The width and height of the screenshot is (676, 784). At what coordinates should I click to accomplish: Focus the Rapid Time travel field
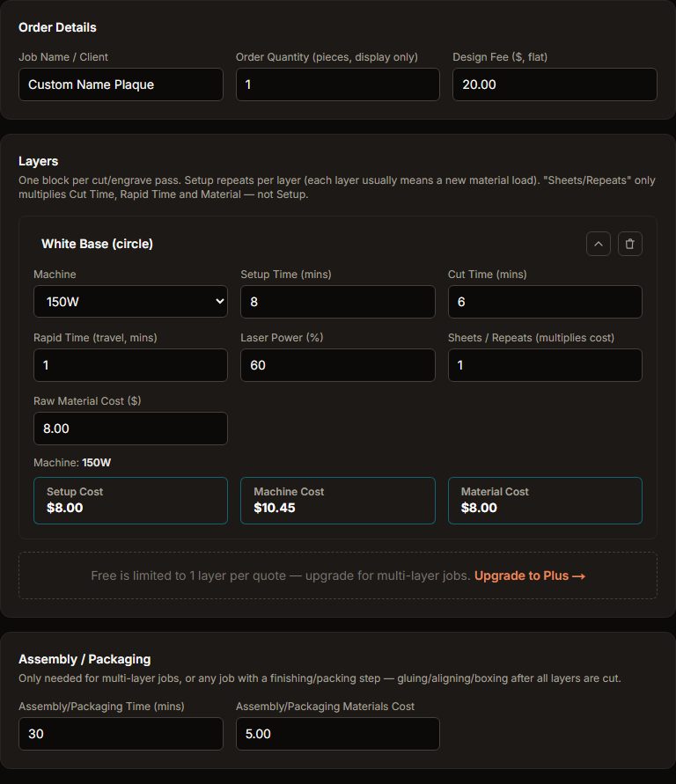[130, 365]
